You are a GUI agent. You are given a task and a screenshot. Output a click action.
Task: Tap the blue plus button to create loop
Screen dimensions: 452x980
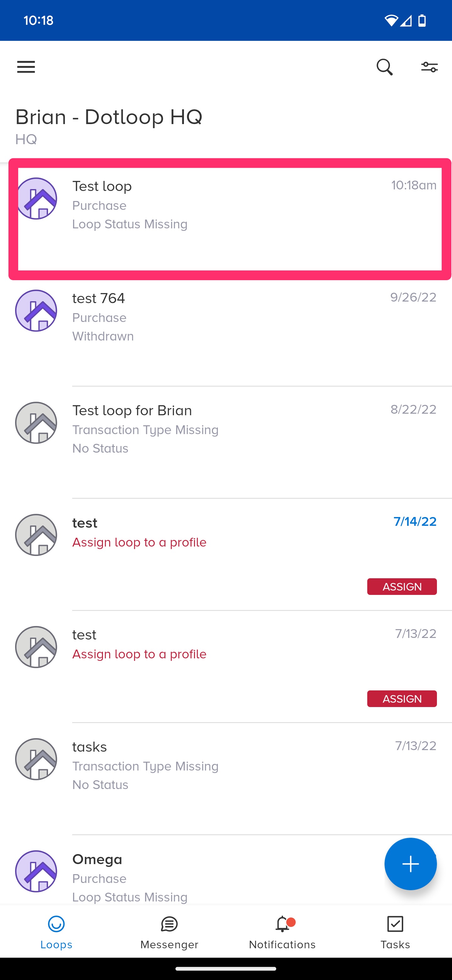(411, 864)
